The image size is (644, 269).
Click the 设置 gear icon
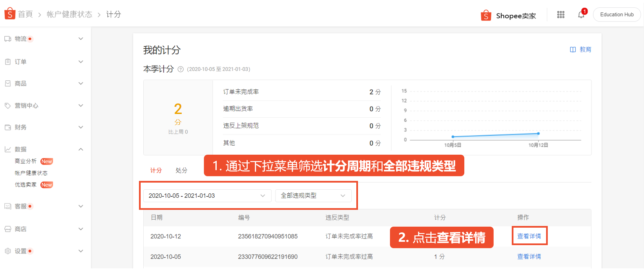(x=8, y=251)
